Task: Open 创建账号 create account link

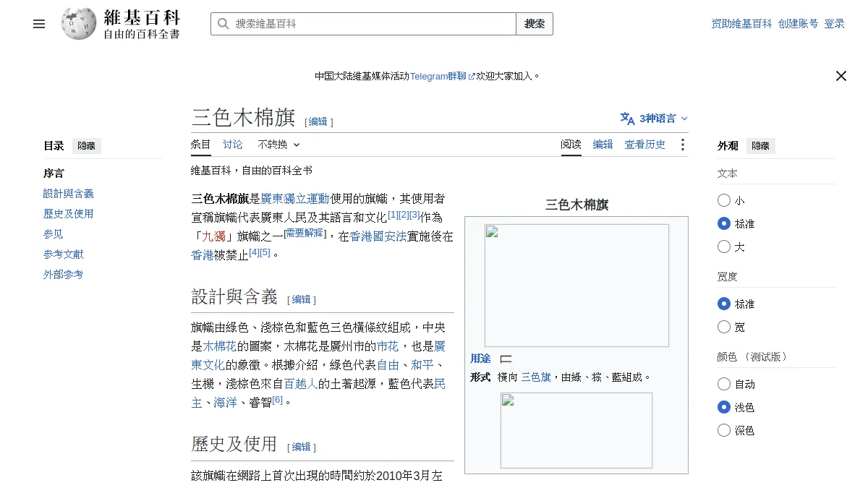Action: pos(799,24)
